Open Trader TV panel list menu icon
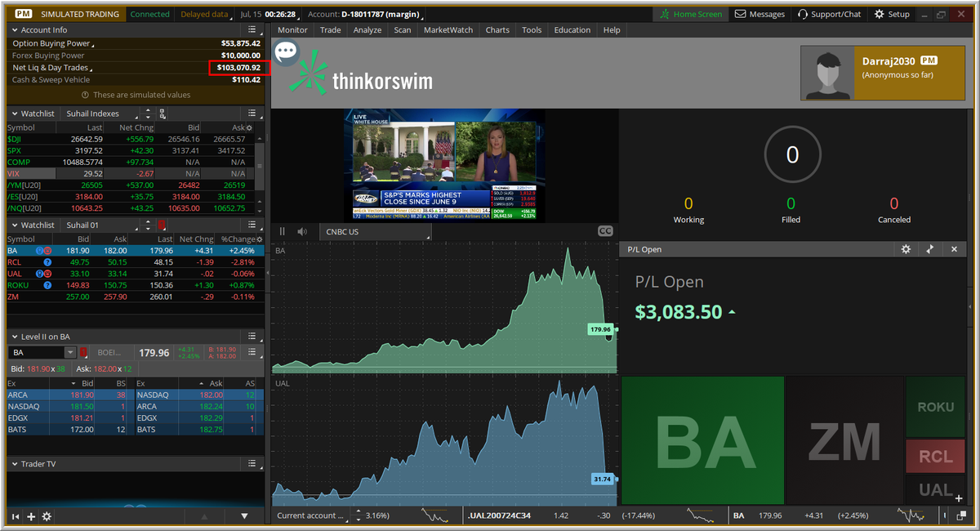This screenshot has width=980, height=531. (x=252, y=464)
